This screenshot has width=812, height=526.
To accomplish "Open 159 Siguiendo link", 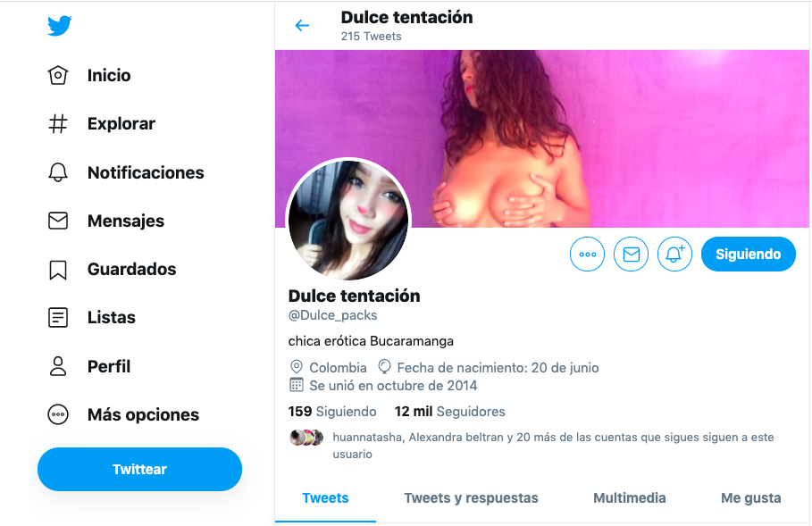I will [332, 412].
